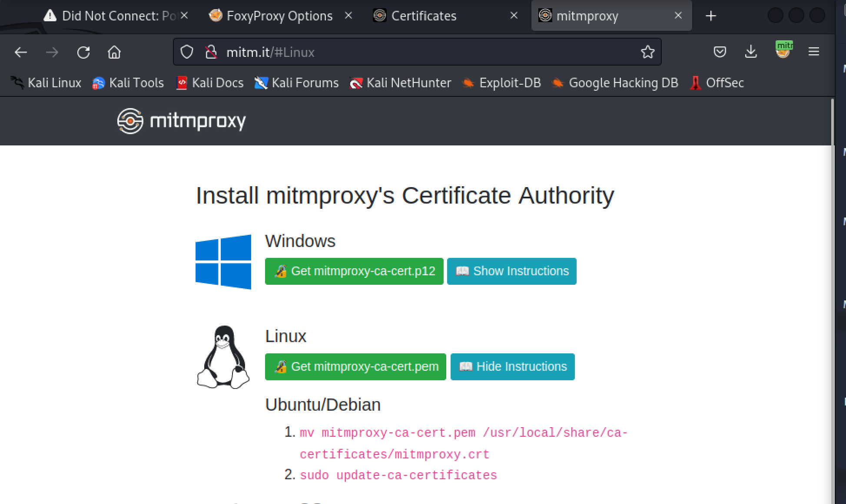
Task: Hide Instructions for Linux
Action: point(512,366)
